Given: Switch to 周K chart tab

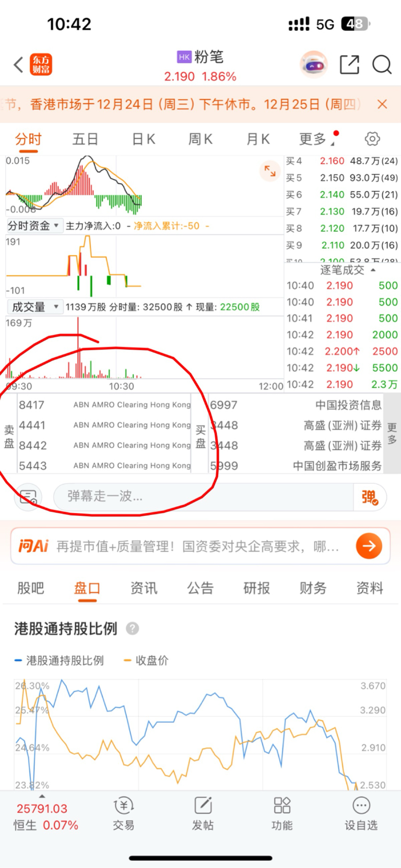Looking at the screenshot, I should (200, 139).
